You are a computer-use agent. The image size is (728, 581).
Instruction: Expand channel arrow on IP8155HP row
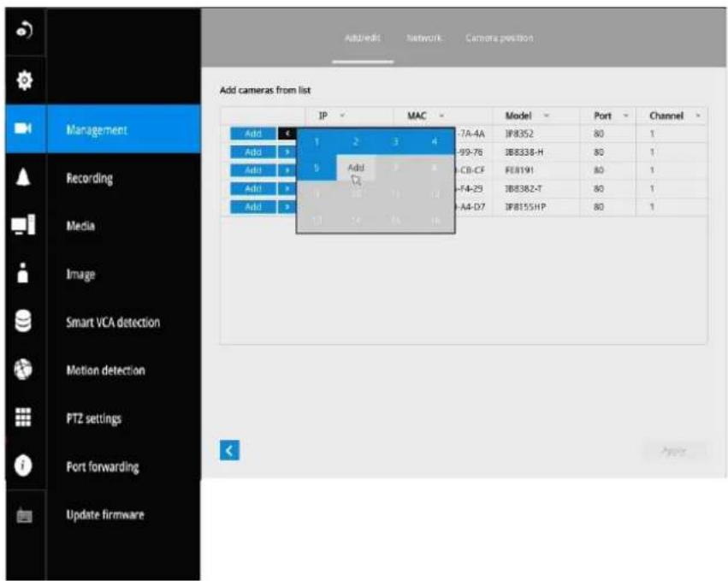(x=287, y=207)
